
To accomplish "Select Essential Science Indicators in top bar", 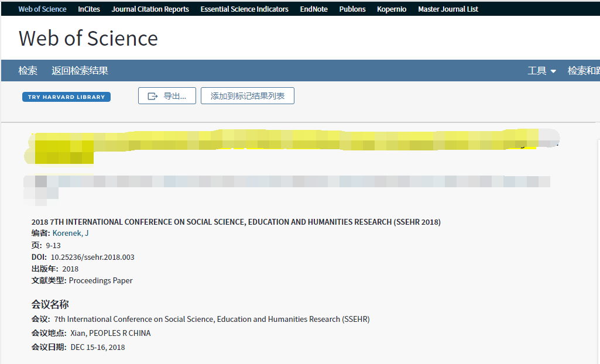I will pyautogui.click(x=244, y=9).
